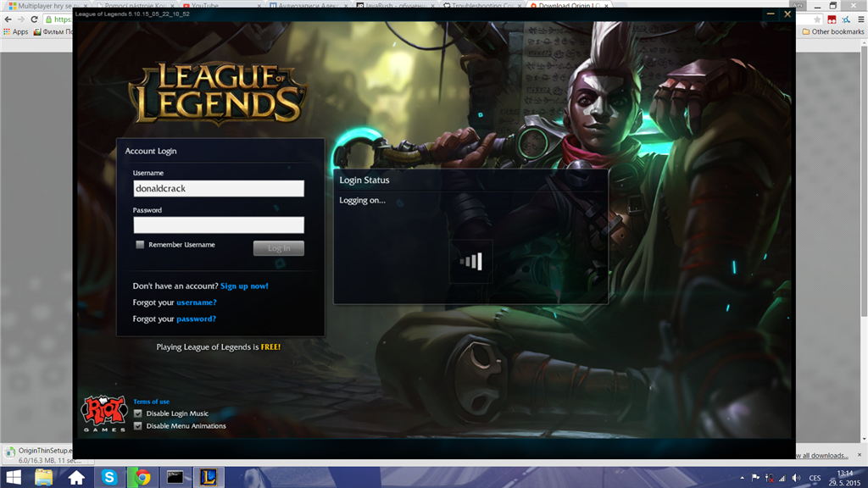
Task: Switch to Chrome from the taskbar
Action: [x=142, y=477]
